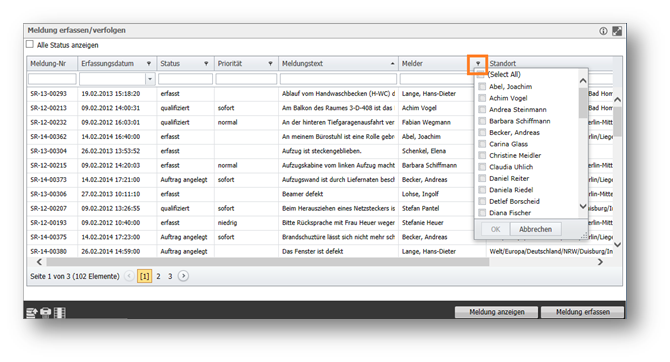This screenshot has height=362, width=670.
Task: Click the Meldung-Nr filter input field
Action: click(52, 79)
